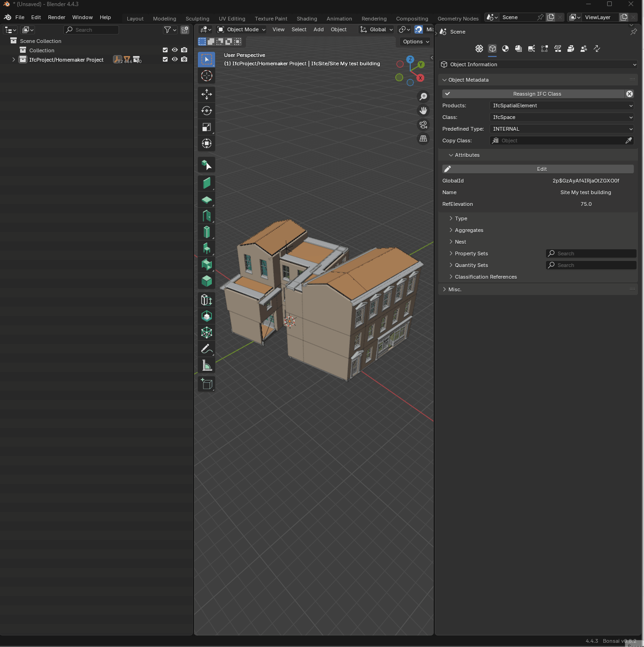Toggle camera view icon in viewport
Screen dimensions: 644x647
(423, 125)
